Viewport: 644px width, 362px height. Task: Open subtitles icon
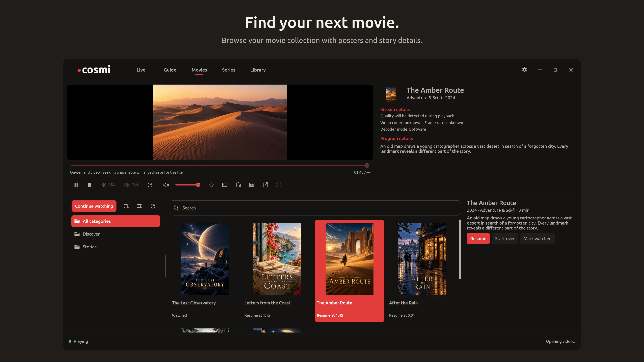(252, 185)
